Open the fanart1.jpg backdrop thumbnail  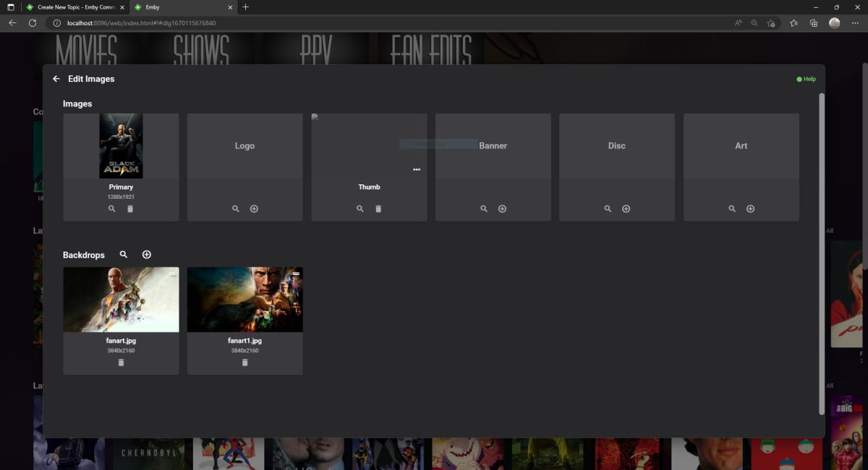[244, 299]
